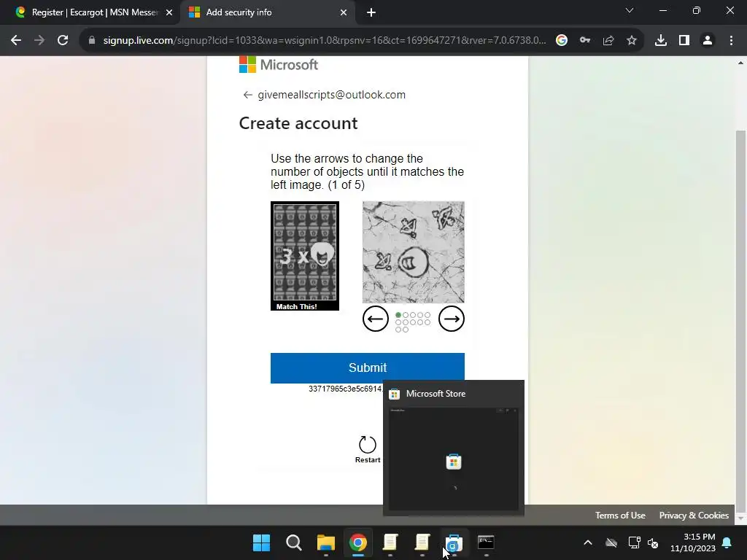747x560 pixels.
Task: Share this page via the share icon
Action: 608,41
